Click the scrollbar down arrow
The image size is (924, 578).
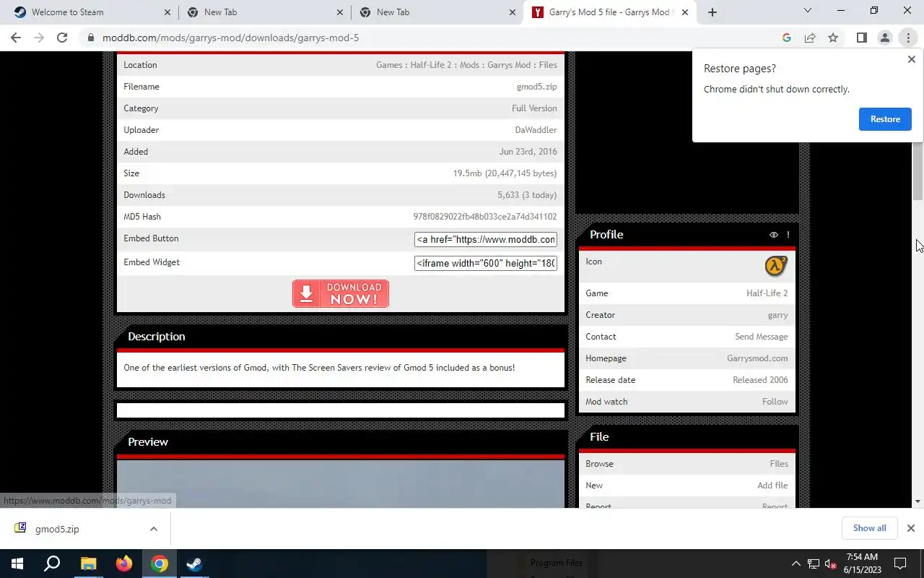(918, 501)
